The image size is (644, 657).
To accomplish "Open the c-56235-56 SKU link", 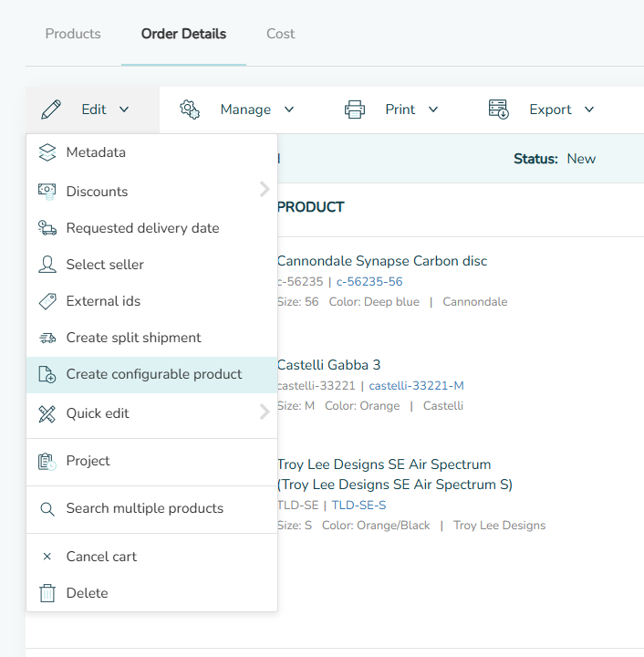I will point(369,282).
